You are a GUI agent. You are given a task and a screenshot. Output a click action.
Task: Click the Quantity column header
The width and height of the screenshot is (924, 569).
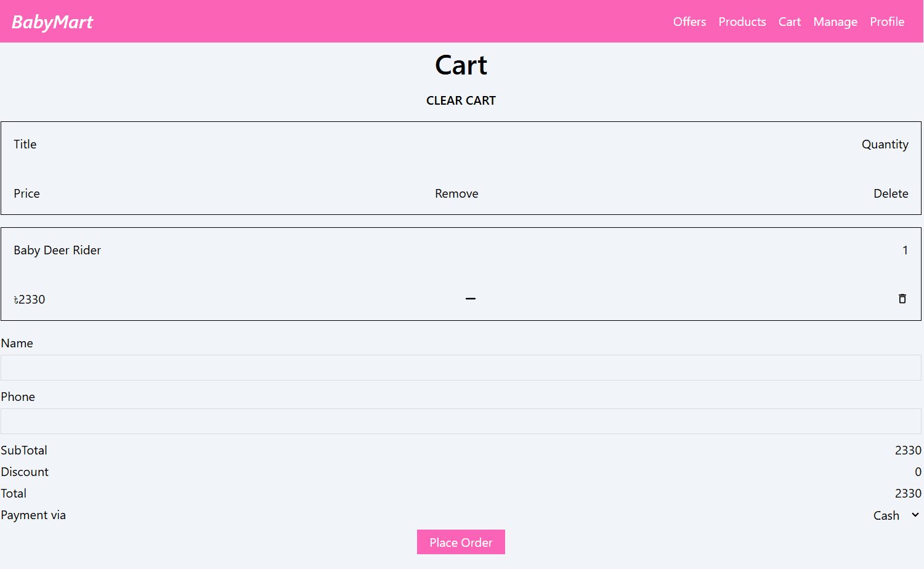point(885,144)
